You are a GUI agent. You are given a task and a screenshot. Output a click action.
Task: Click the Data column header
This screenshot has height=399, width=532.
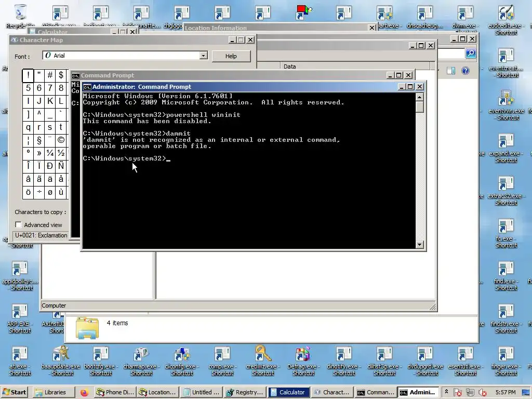point(355,66)
